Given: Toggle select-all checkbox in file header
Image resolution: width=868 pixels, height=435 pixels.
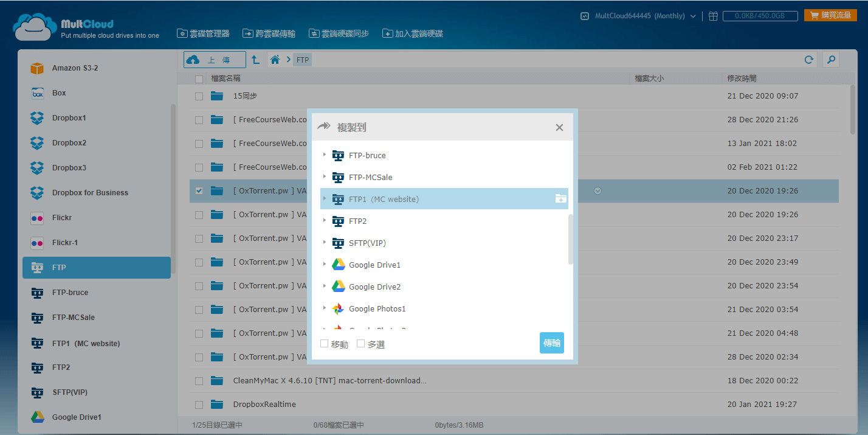Looking at the screenshot, I should point(199,79).
